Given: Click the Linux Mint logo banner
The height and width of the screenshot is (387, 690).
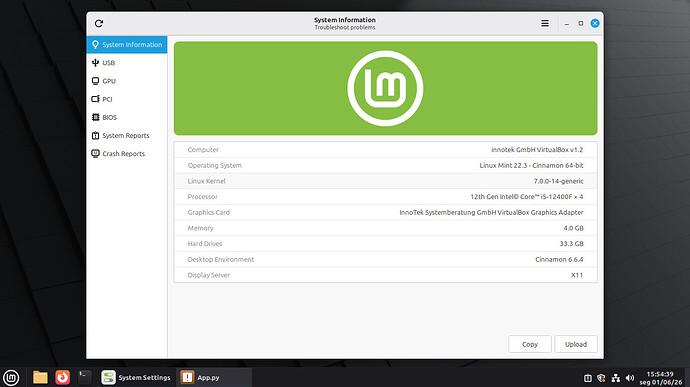Looking at the screenshot, I should click(x=385, y=88).
